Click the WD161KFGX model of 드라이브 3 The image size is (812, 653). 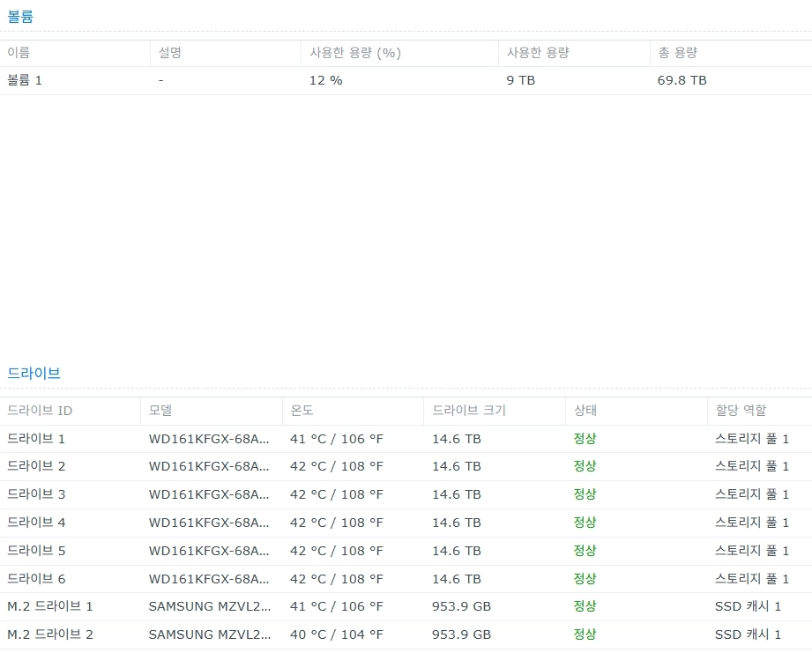click(x=209, y=494)
